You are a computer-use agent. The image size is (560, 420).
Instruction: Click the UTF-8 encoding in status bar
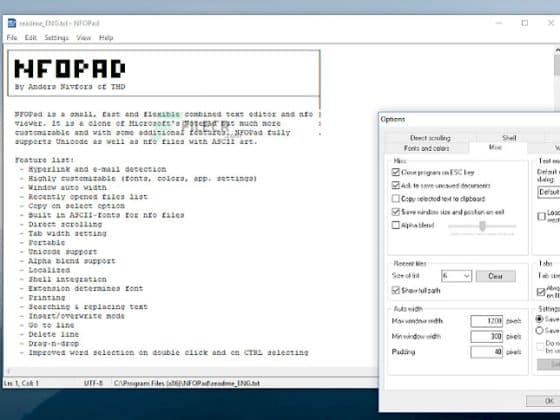click(x=93, y=383)
